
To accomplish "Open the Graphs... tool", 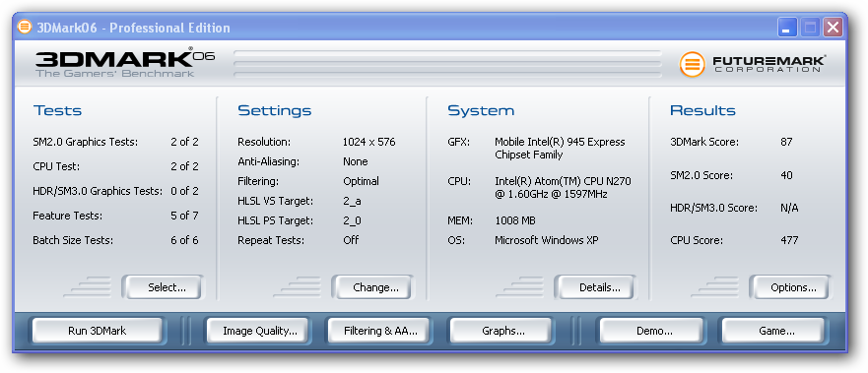I will (x=501, y=331).
